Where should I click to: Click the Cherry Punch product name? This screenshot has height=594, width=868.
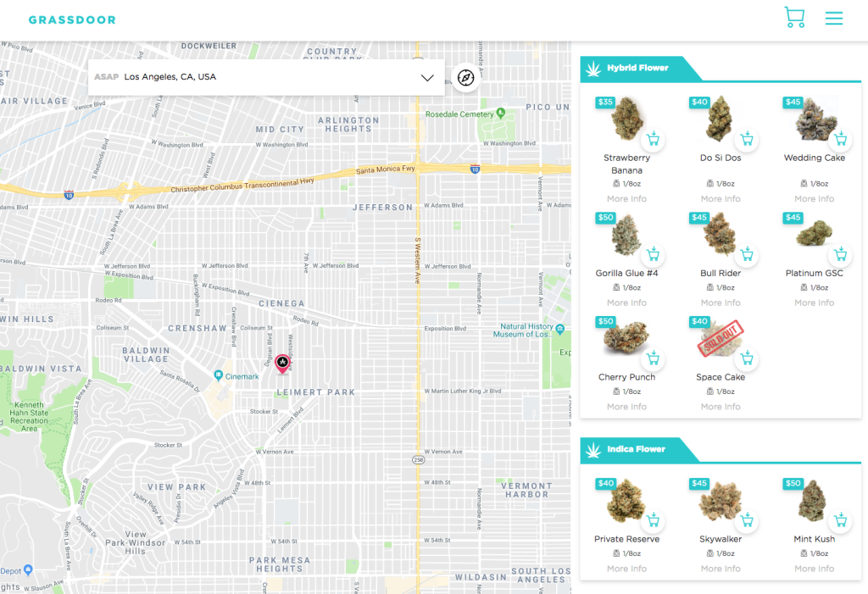coord(626,377)
